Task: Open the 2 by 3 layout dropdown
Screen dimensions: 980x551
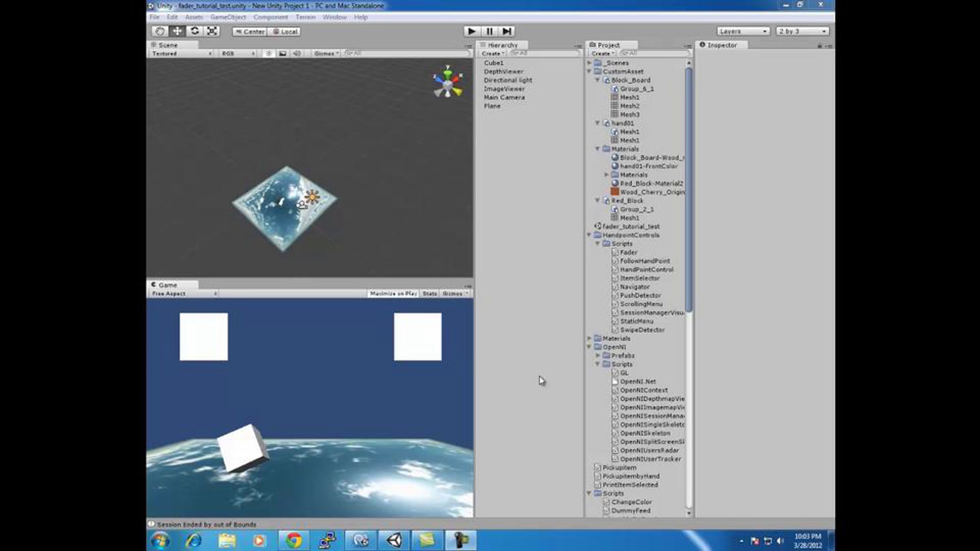Action: click(802, 31)
